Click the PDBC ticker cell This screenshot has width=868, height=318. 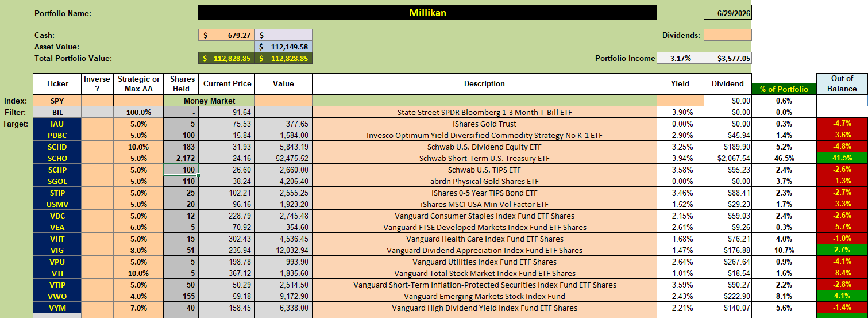point(57,135)
